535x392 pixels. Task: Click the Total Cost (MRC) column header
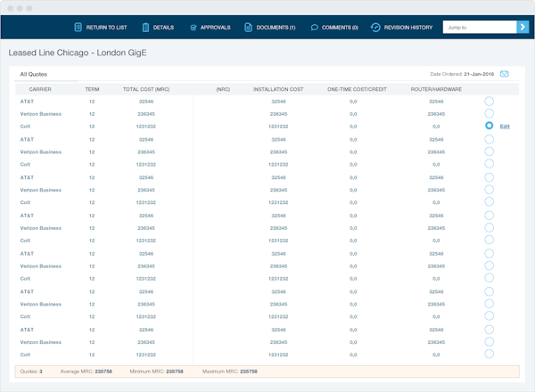(x=145, y=89)
